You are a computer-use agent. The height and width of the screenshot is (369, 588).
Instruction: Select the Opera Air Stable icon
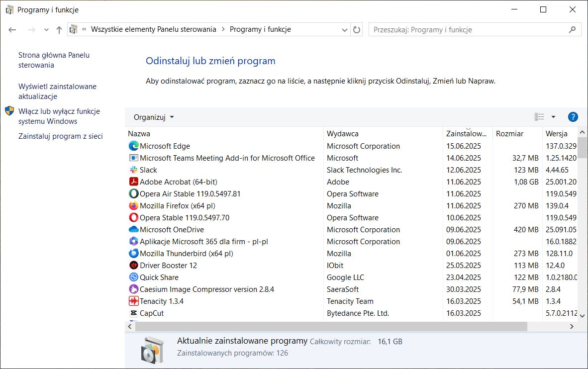pos(133,194)
